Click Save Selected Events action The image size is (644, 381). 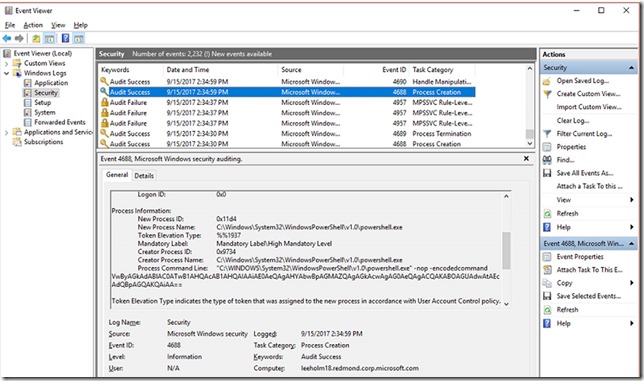pos(589,296)
